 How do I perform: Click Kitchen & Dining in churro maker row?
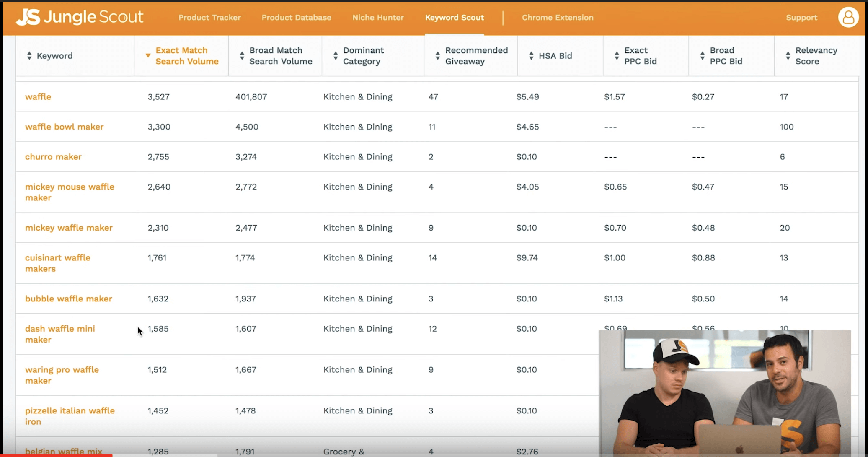pos(358,157)
